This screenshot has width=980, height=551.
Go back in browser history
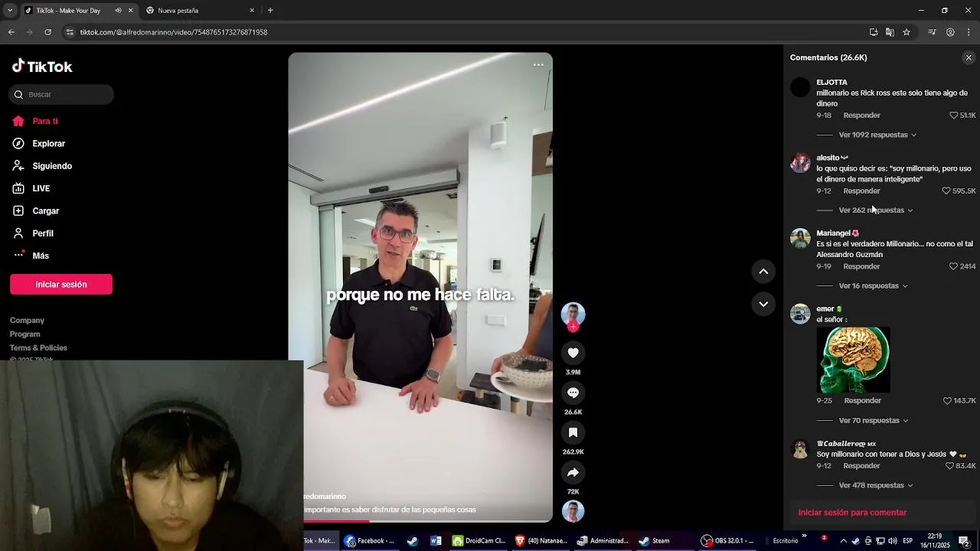pos(11,32)
